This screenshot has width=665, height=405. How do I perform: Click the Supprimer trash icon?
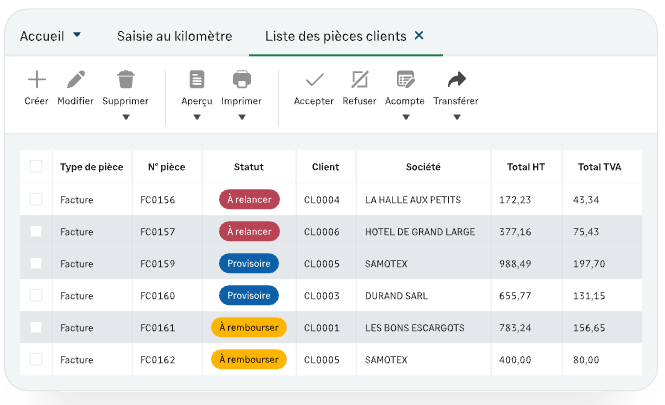pyautogui.click(x=126, y=80)
